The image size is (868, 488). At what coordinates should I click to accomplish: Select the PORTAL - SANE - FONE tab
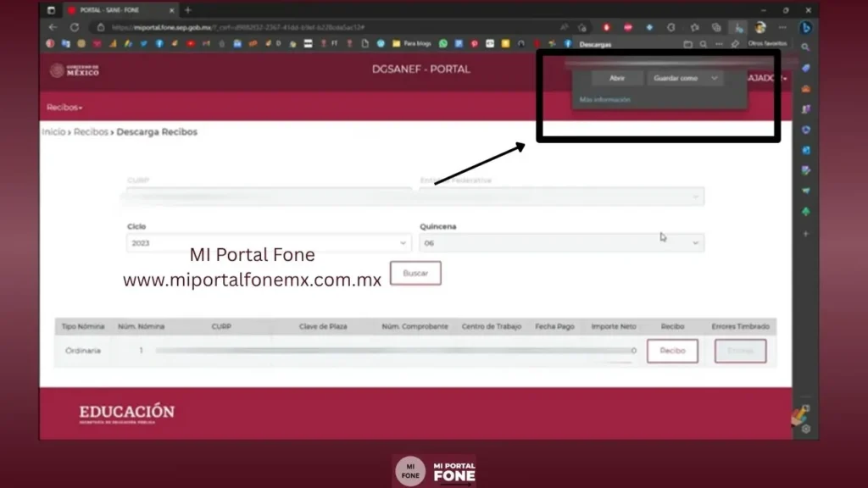pos(119,10)
